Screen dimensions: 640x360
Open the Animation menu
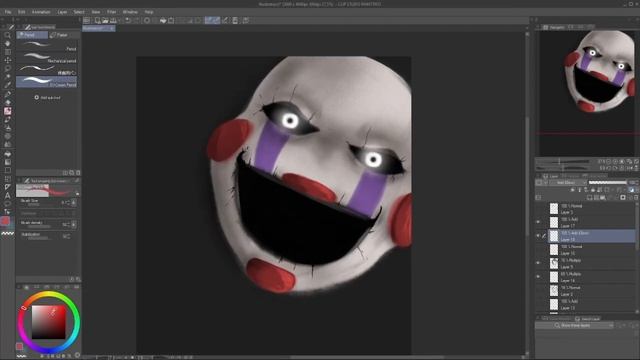tap(41, 12)
